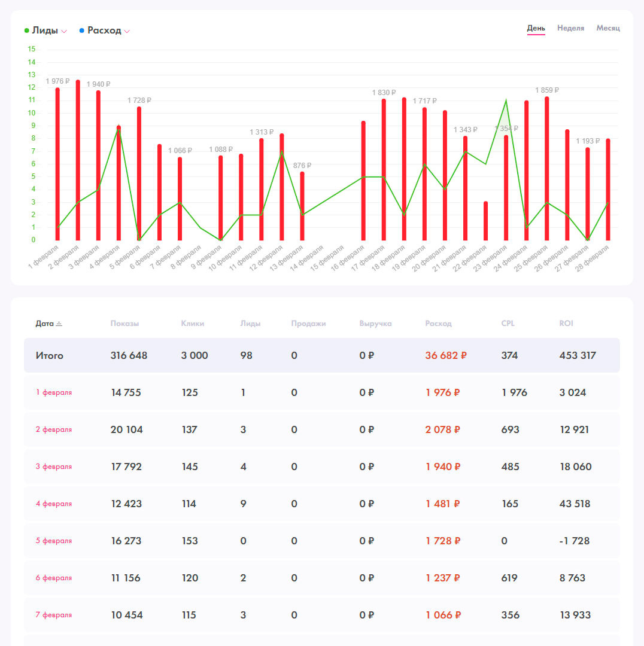
Task: Click the 2 078 ₽ spend cell
Action: 442,429
